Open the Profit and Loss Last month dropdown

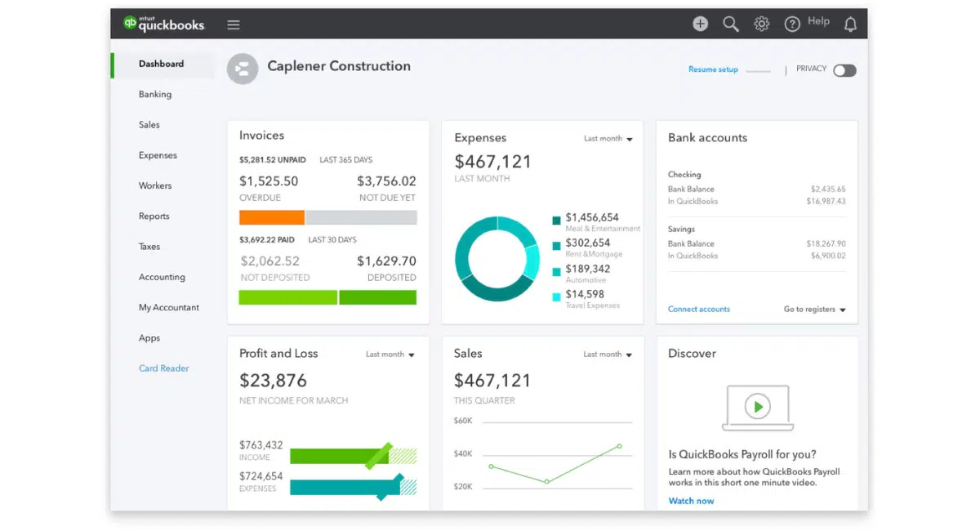tap(390, 355)
